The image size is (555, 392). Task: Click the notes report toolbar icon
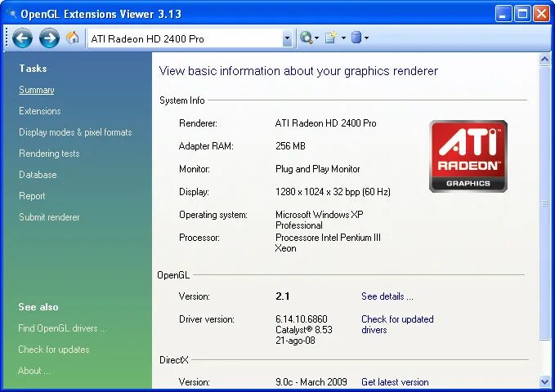(330, 38)
